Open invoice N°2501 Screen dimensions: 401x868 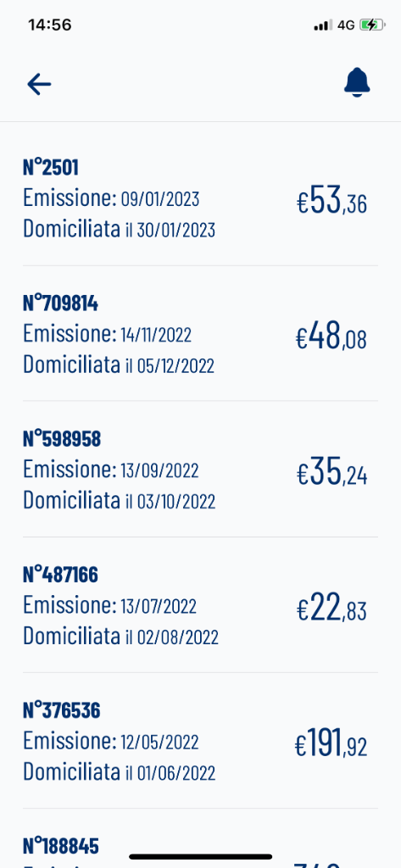coord(200,198)
